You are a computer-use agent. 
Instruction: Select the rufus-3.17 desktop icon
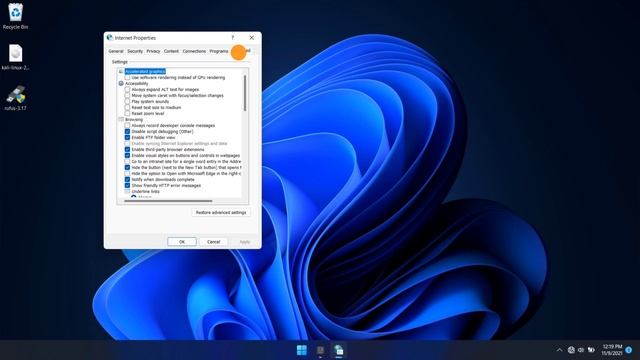pyautogui.click(x=16, y=98)
